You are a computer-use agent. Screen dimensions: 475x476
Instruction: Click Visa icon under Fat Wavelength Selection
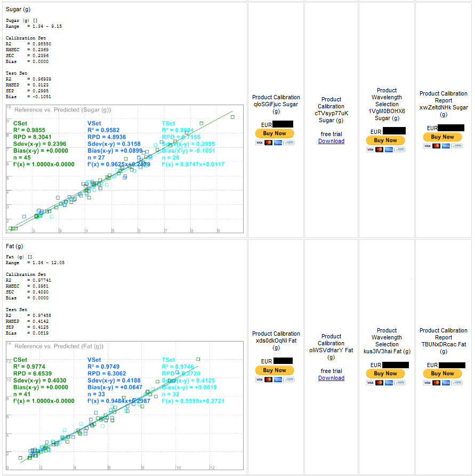click(370, 383)
